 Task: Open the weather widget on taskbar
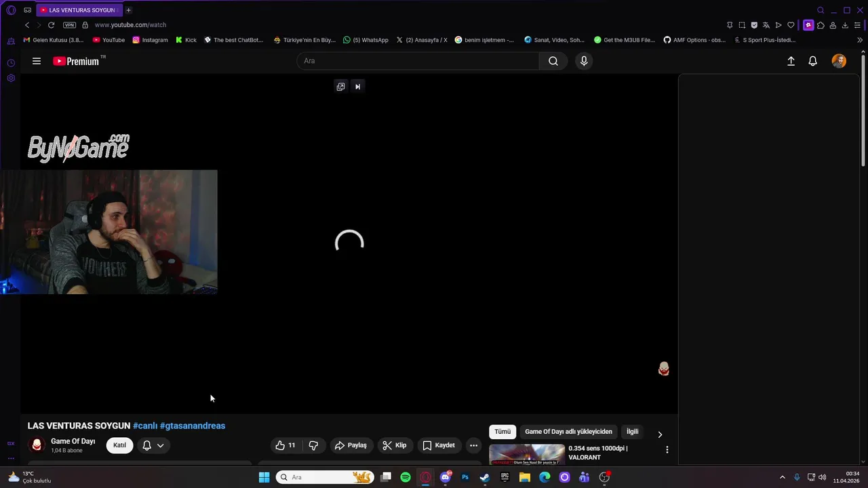pyautogui.click(x=29, y=477)
